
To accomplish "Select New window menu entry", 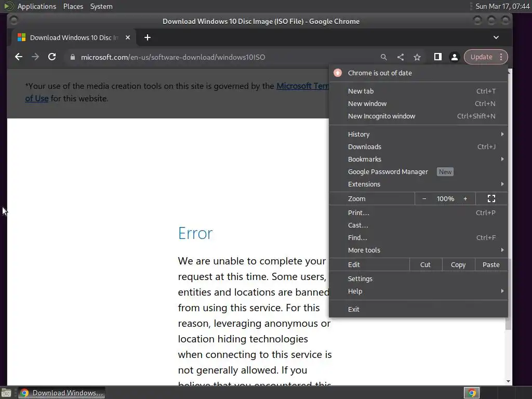I will tap(418, 103).
